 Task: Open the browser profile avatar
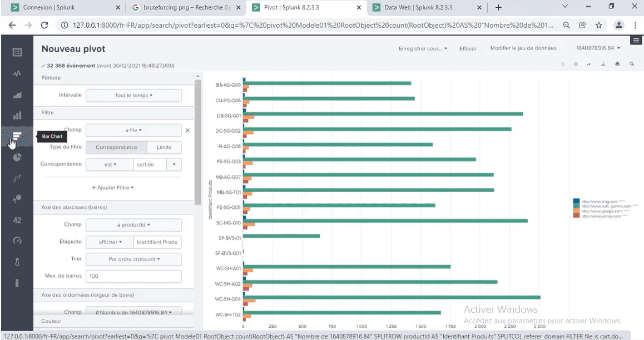618,25
